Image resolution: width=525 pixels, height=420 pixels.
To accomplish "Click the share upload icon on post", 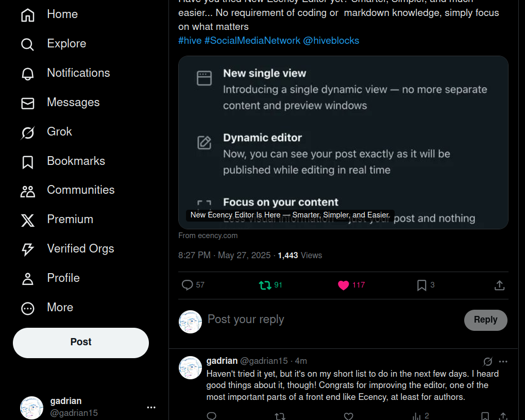I will tap(499, 285).
